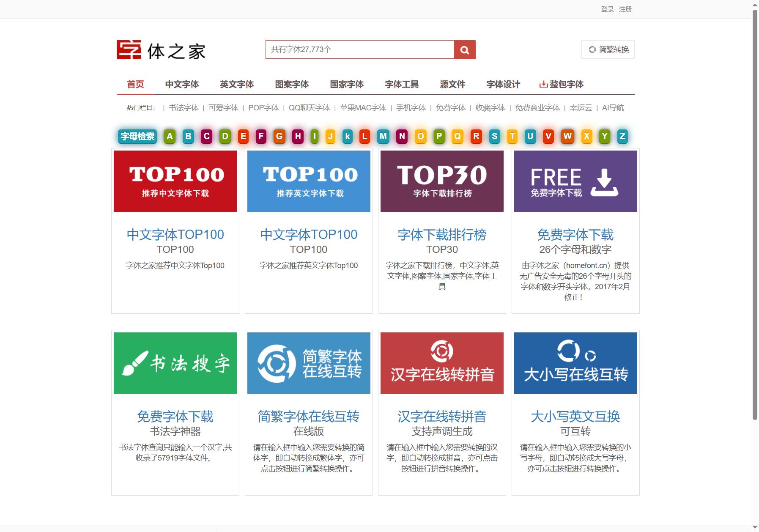Filter fonts by letter k badge

[348, 136]
